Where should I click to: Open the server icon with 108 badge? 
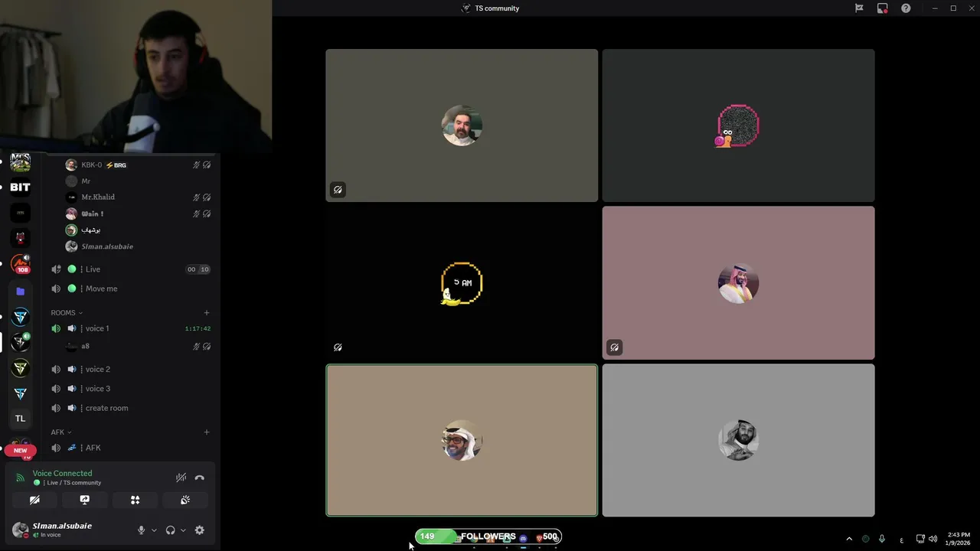[x=21, y=264]
